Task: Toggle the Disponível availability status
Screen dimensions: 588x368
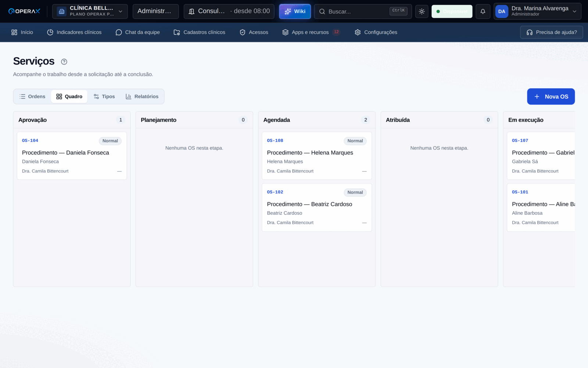Action: click(452, 11)
